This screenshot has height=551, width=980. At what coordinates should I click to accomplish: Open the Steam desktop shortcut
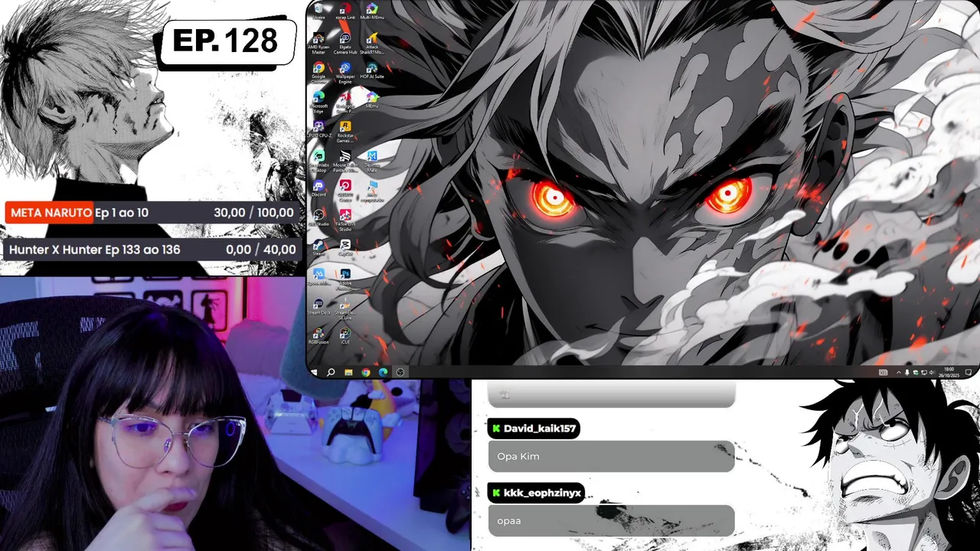(318, 247)
